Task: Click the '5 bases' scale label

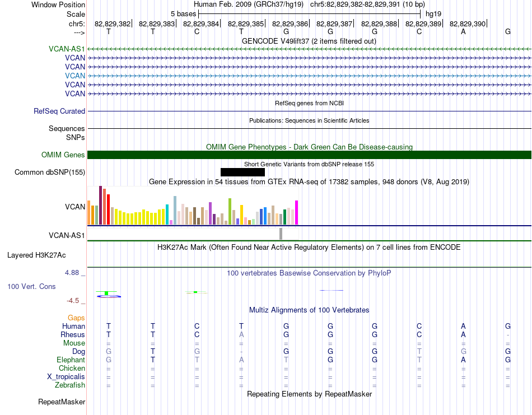Action: point(183,14)
